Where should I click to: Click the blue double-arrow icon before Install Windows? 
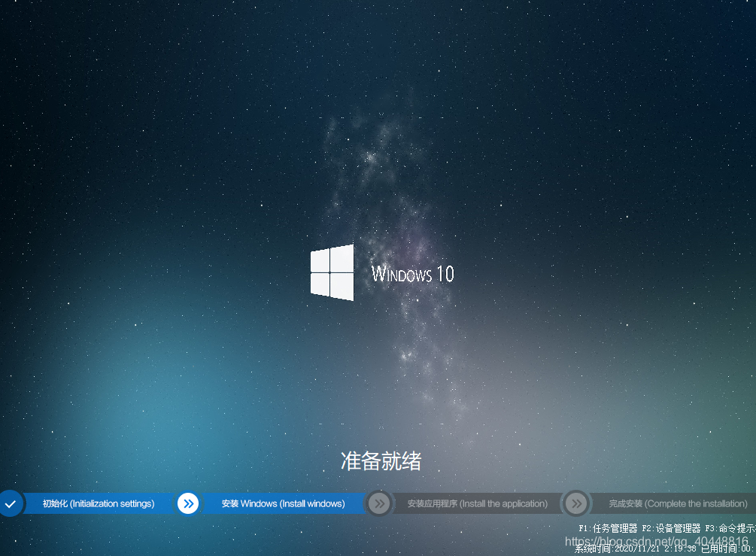[x=188, y=503]
